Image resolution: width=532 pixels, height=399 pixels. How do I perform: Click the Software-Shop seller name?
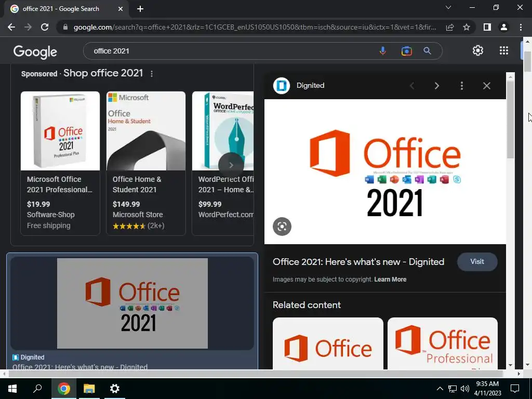[x=50, y=215]
